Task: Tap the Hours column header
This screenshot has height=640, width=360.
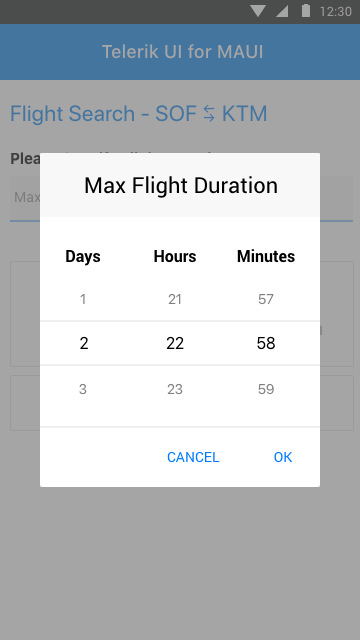Action: (x=175, y=256)
